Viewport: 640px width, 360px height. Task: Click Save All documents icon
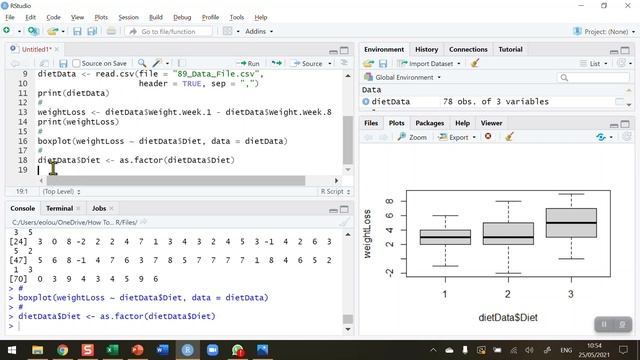[x=92, y=31]
